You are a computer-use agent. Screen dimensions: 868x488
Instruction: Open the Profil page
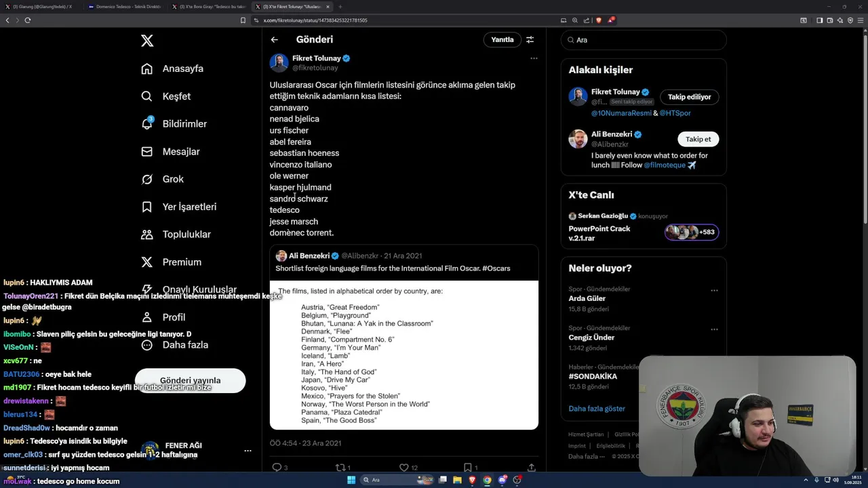pyautogui.click(x=163, y=317)
